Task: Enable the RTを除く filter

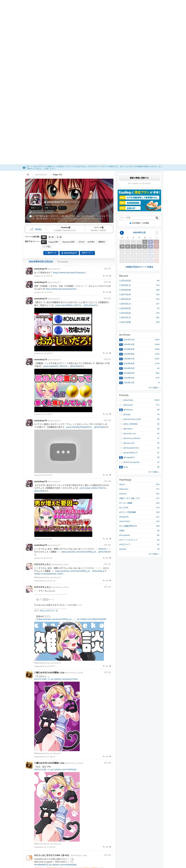Action: [x=92, y=242]
